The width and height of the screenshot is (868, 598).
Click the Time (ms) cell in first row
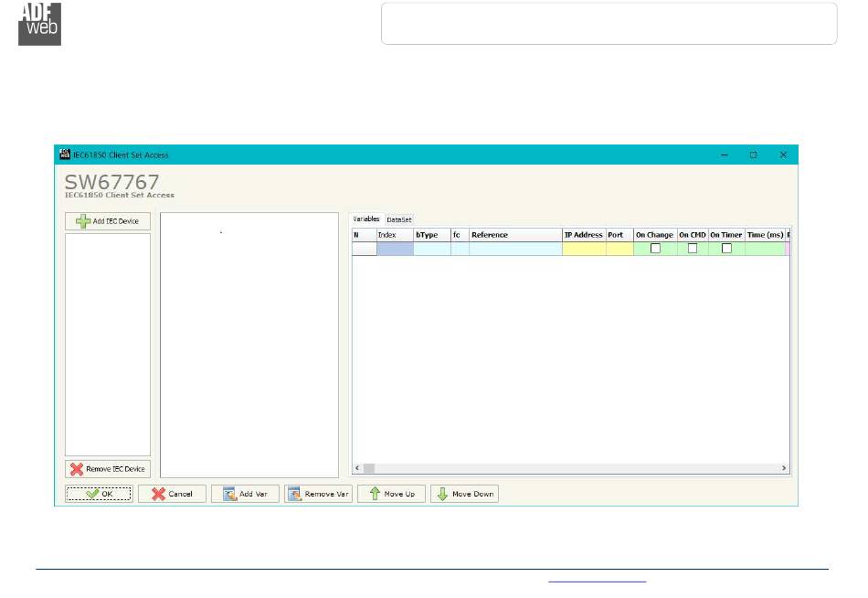tap(765, 249)
